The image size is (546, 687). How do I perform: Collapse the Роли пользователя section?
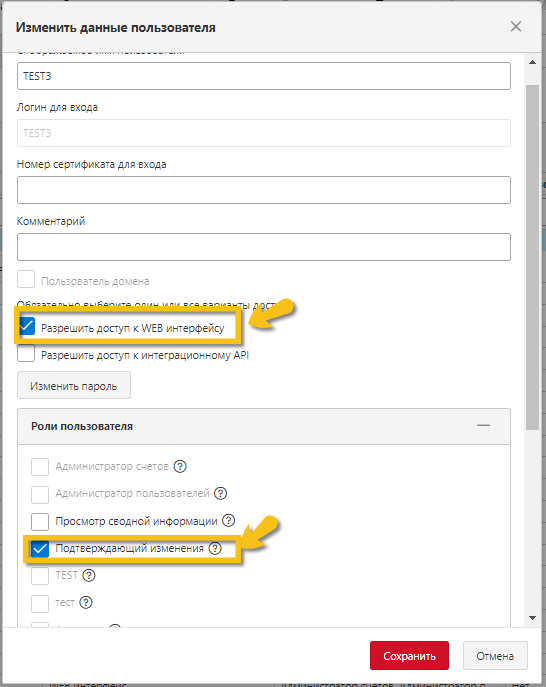point(483,425)
